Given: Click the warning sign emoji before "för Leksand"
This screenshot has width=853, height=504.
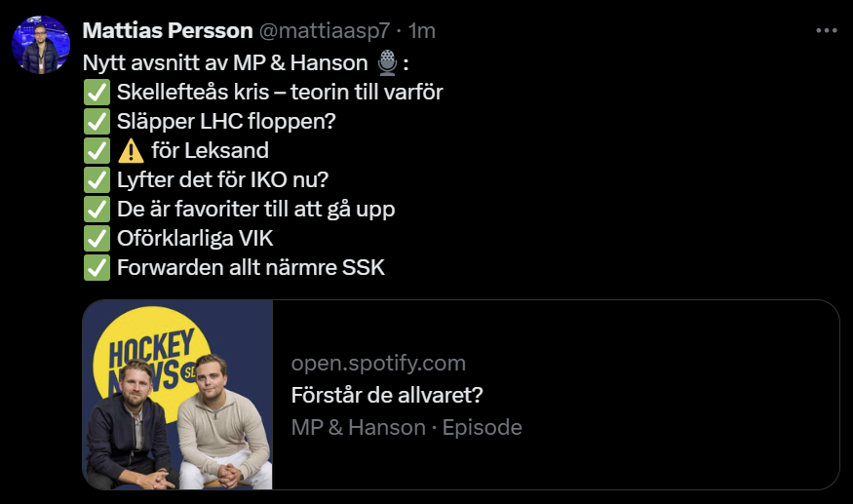Looking at the screenshot, I should click(x=130, y=151).
